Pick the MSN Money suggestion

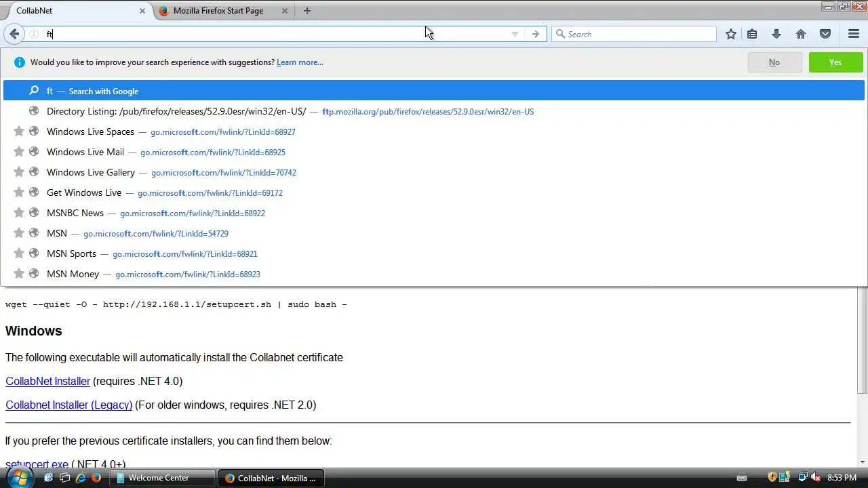pyautogui.click(x=434, y=274)
